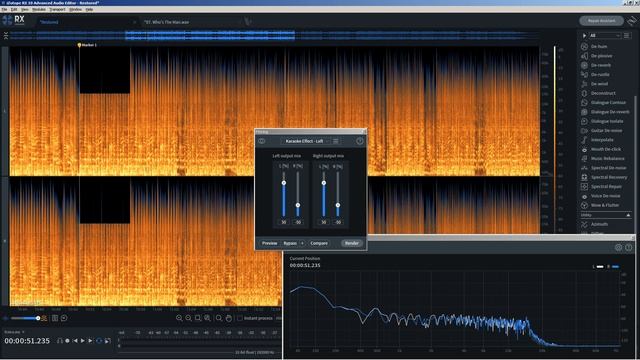Open the Mouth De-click module
640x360 pixels.
pyautogui.click(x=606, y=149)
